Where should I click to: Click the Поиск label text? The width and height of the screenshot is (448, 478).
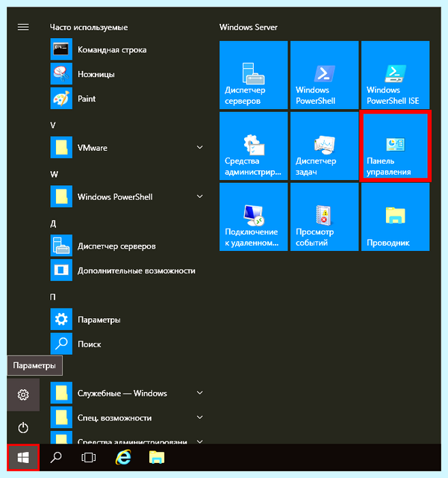pos(90,344)
